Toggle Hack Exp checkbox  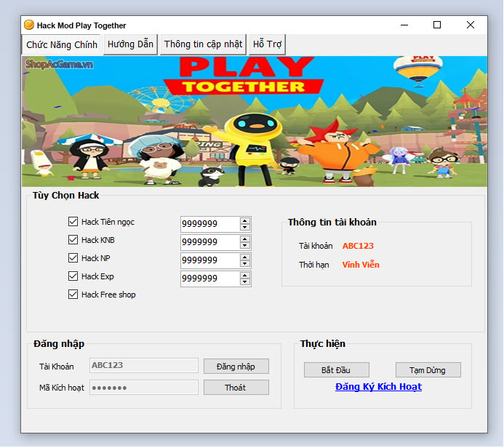pyautogui.click(x=73, y=276)
